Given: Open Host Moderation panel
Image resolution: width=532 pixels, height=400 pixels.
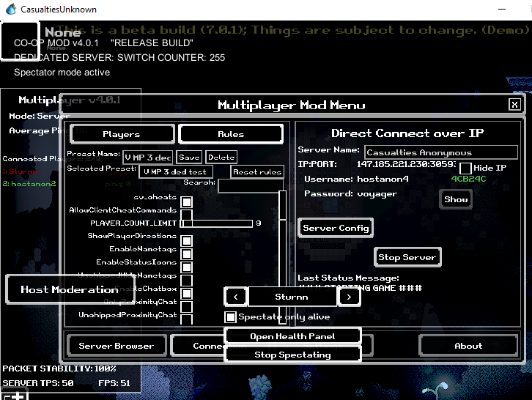Looking at the screenshot, I should pyautogui.click(x=70, y=289).
